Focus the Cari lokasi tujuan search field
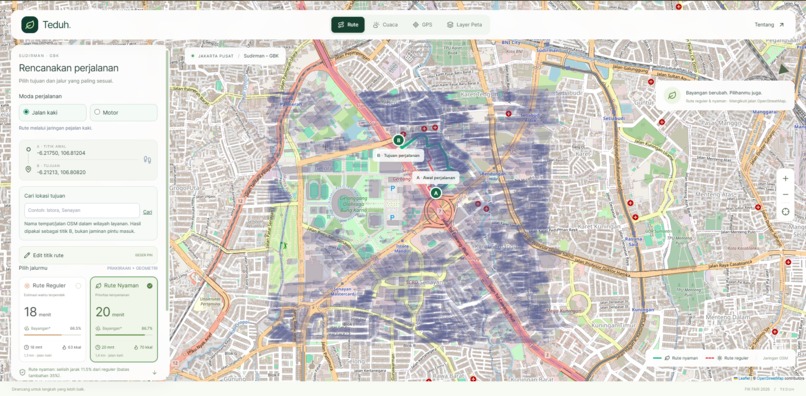Screen dimensions: 806x396 tap(82, 210)
